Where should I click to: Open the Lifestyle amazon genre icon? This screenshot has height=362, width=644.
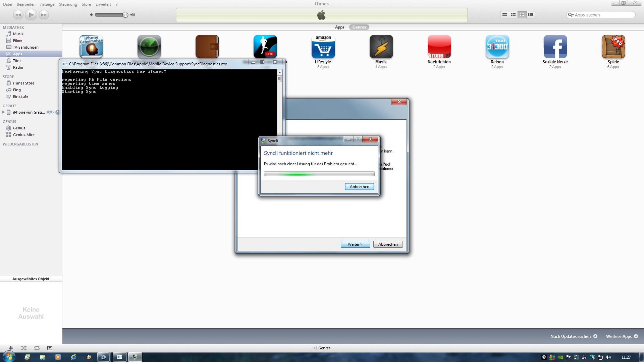point(323,47)
